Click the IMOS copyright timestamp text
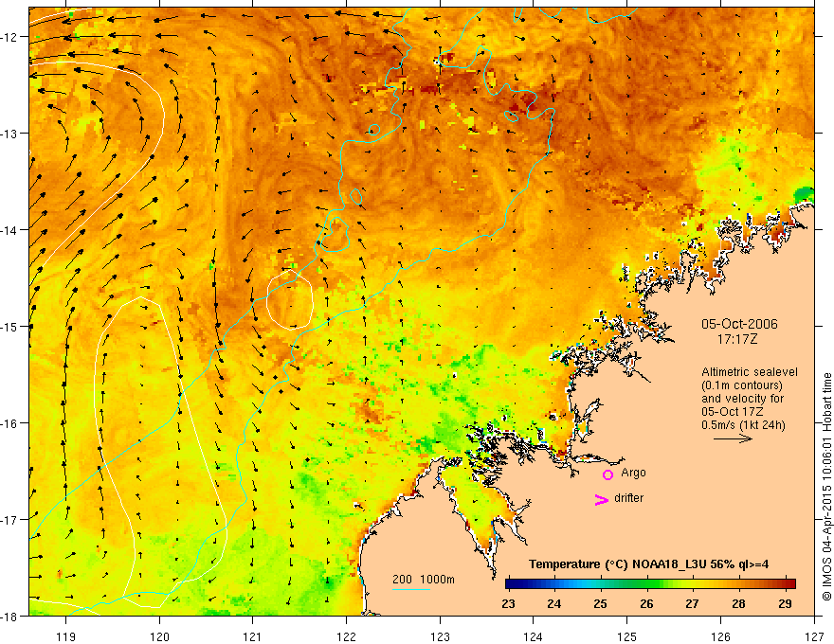The height and width of the screenshot is (644, 834). coord(826,487)
